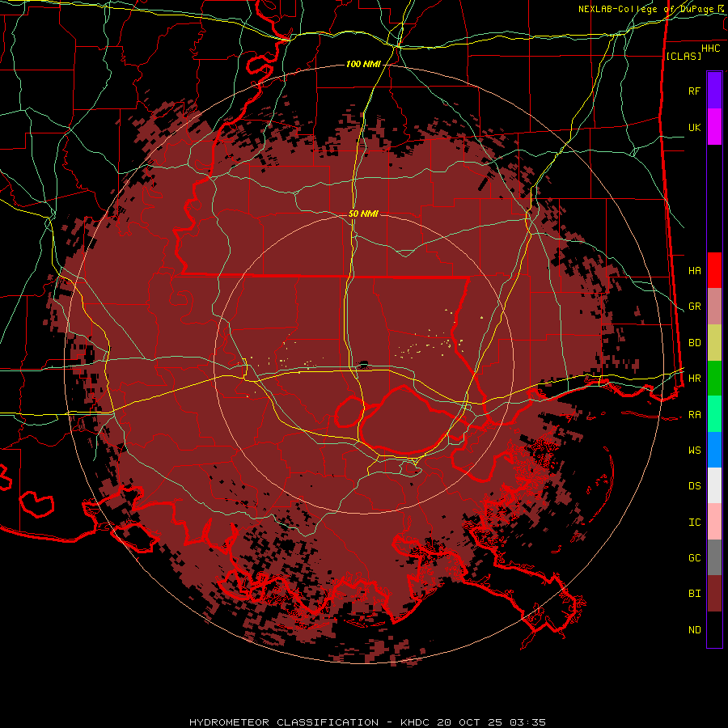Image resolution: width=728 pixels, height=728 pixels.
Task: Click the 'DS' legend label
Action: (x=694, y=486)
